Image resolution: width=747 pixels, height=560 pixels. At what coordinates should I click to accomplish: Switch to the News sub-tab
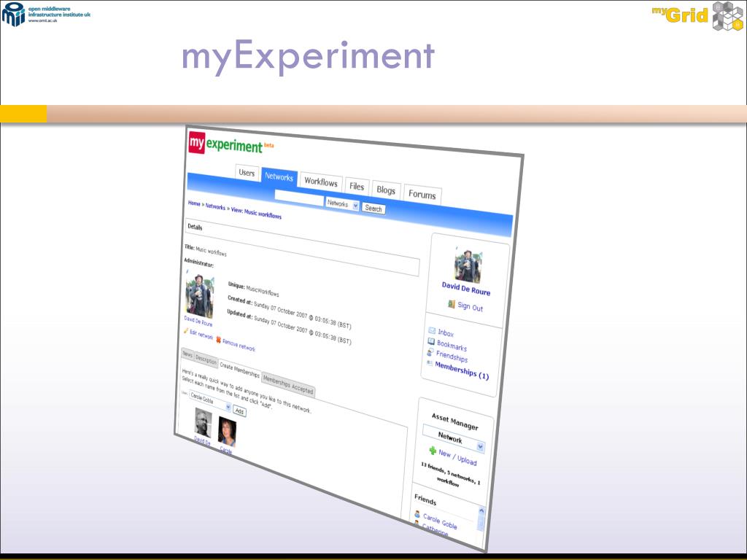pos(187,354)
